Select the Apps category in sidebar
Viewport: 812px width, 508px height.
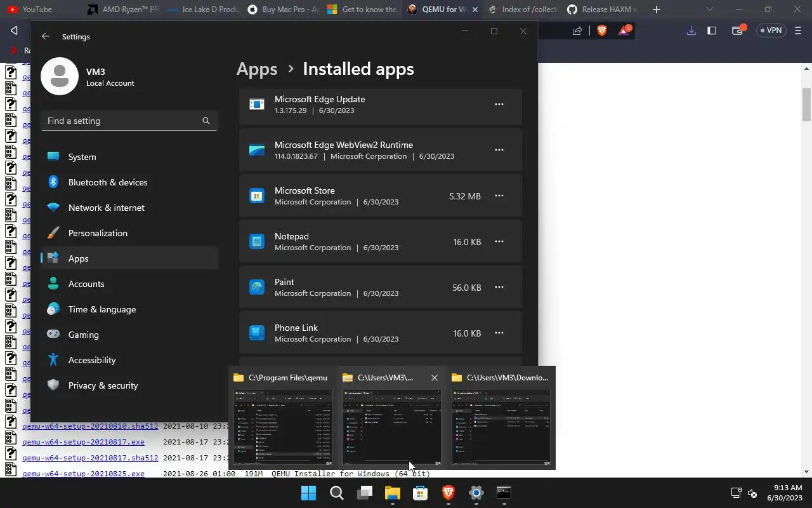129,258
